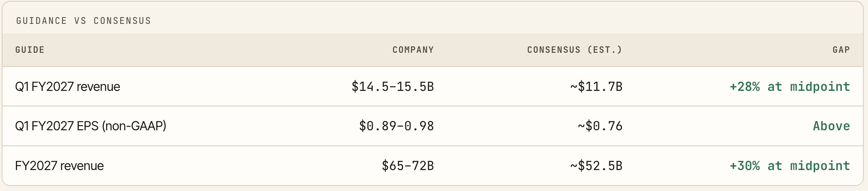868x191 pixels.
Task: Click the ~$52.5B consensus cell
Action: (x=596, y=166)
